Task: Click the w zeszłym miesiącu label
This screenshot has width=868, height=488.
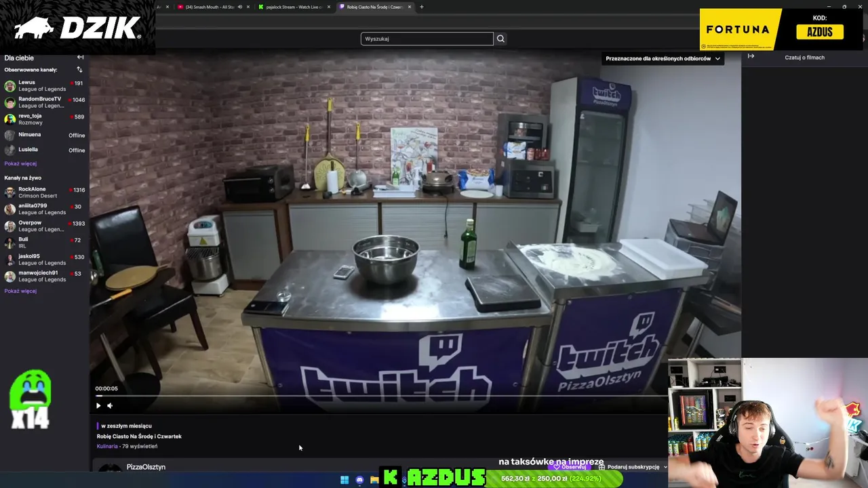Action: [x=126, y=426]
